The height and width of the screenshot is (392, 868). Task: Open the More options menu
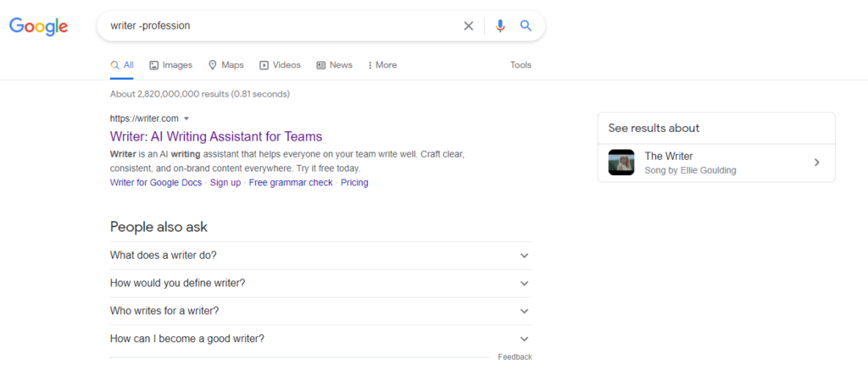point(382,65)
